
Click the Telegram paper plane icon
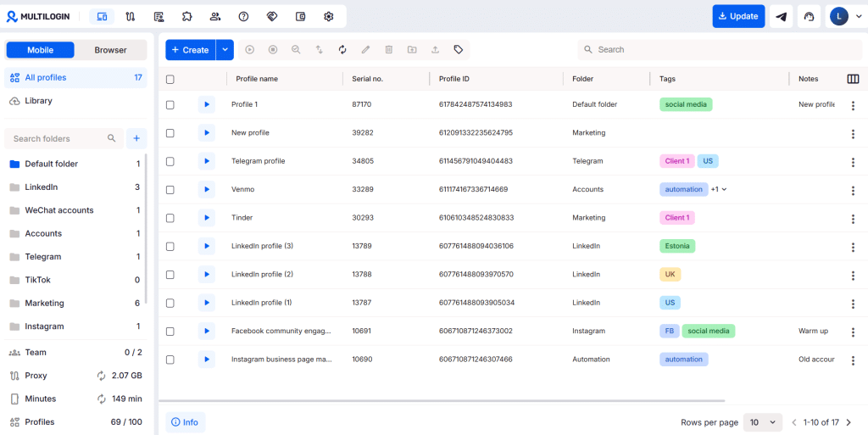click(781, 17)
